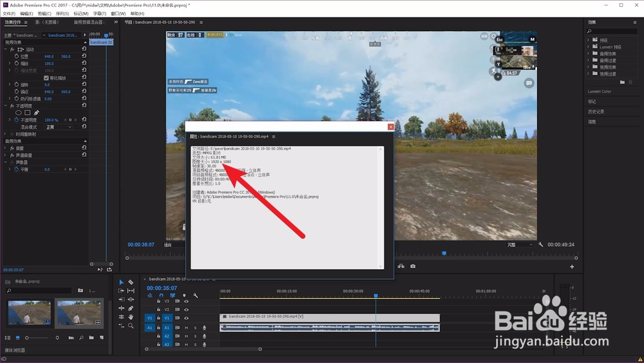Create new bin in Effects panel
Image resolution: width=644 pixels, height=363 pixels.
(x=622, y=83)
